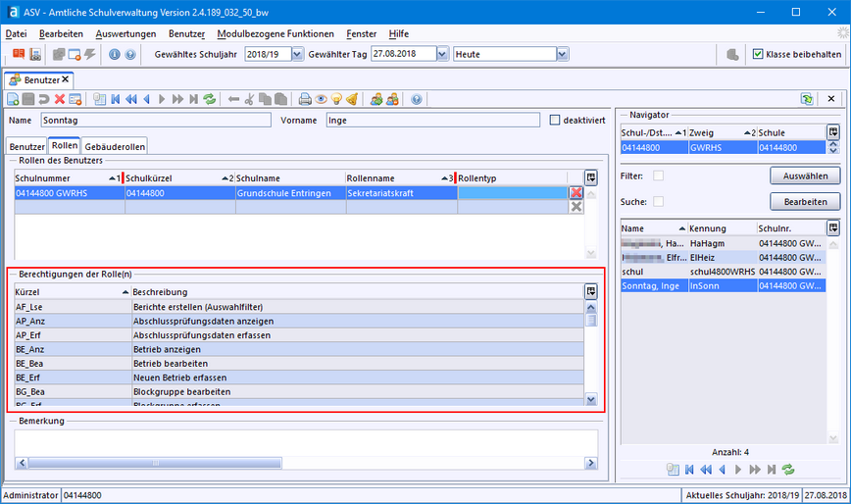Switch to the Gebäuderollen tab

coord(116,146)
